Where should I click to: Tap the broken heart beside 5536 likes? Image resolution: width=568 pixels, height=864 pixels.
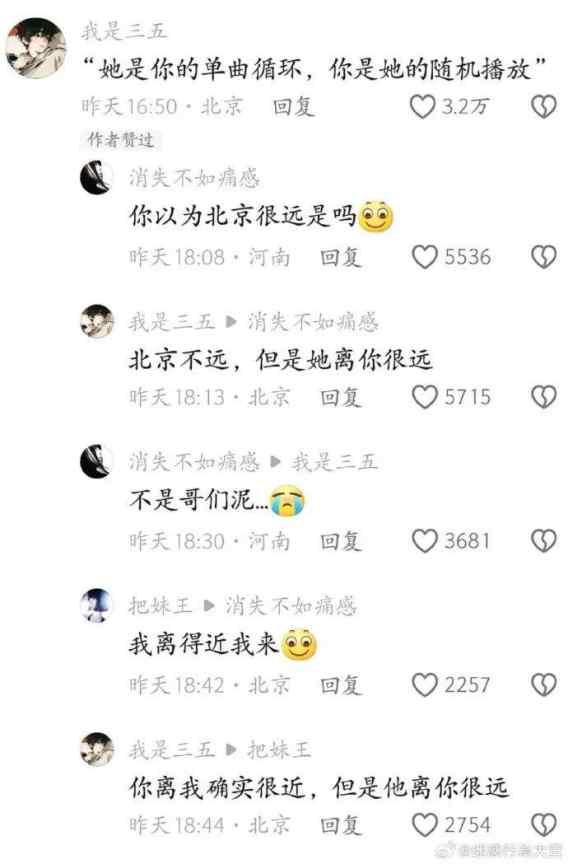tap(544, 257)
